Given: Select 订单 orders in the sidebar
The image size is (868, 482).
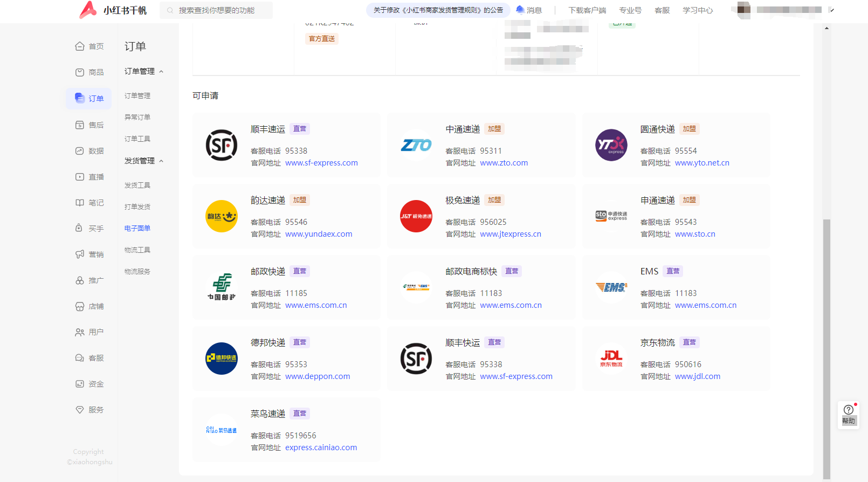Looking at the screenshot, I should 89,99.
